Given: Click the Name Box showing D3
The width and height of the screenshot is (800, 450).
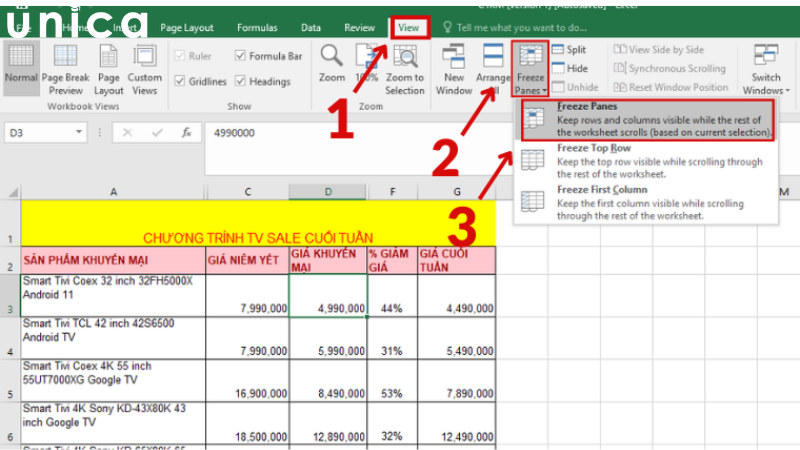Looking at the screenshot, I should click(38, 133).
